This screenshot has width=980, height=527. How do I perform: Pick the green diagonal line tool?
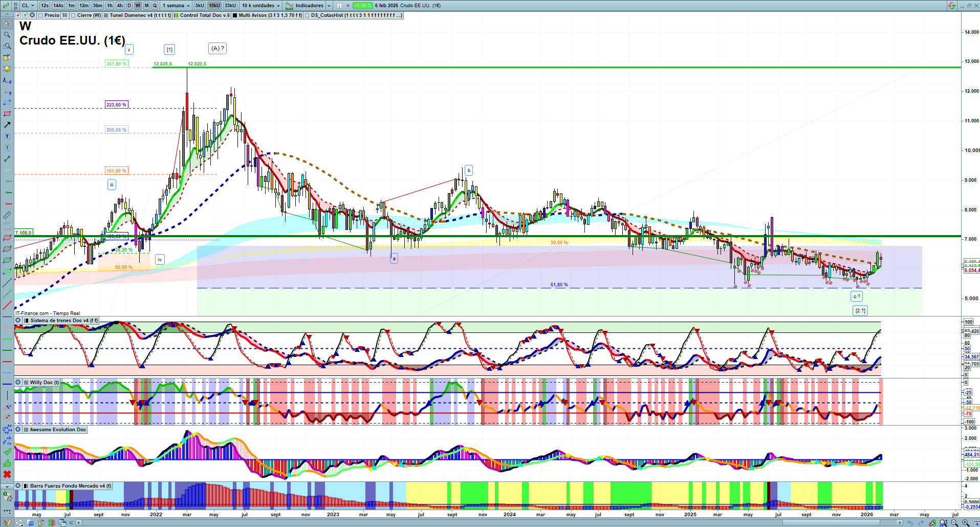point(7,294)
